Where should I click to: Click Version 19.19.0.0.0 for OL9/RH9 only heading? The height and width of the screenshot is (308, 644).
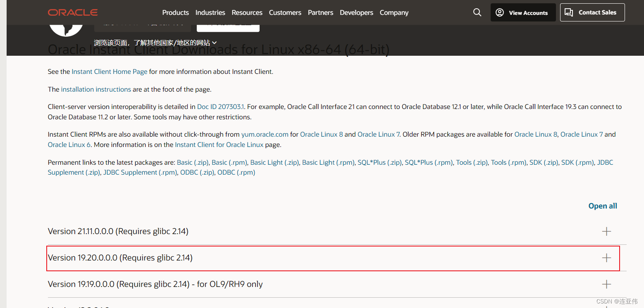[155, 284]
